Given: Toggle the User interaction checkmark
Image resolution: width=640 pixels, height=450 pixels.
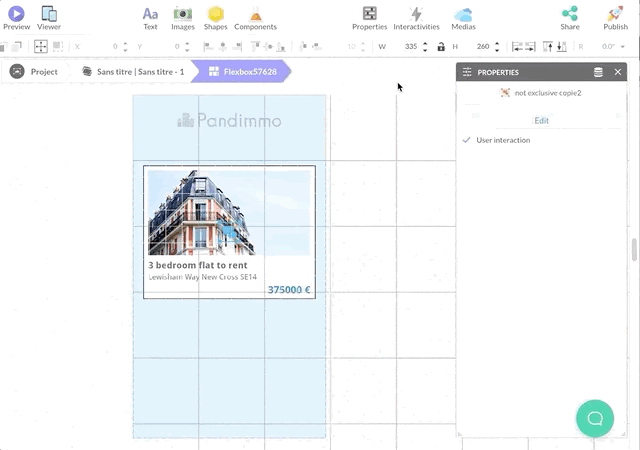Looking at the screenshot, I should 467,140.
